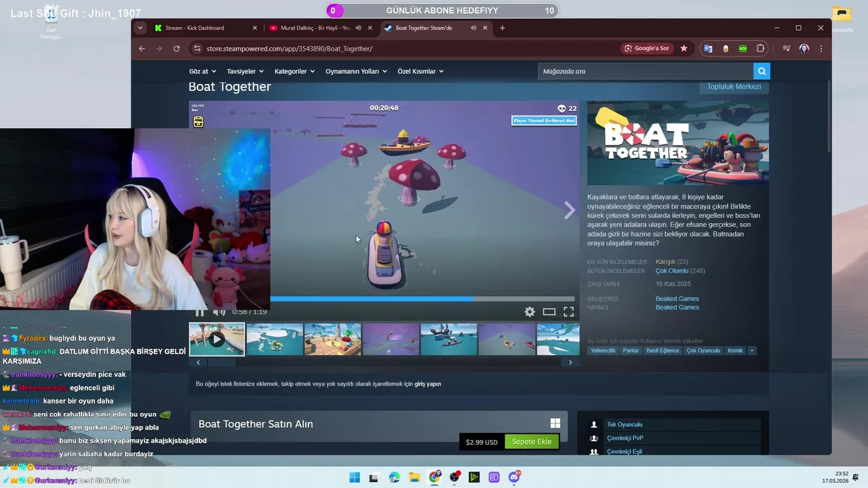868x488 pixels.
Task: Add game to cart with Sepete Ekle
Action: pos(532,442)
